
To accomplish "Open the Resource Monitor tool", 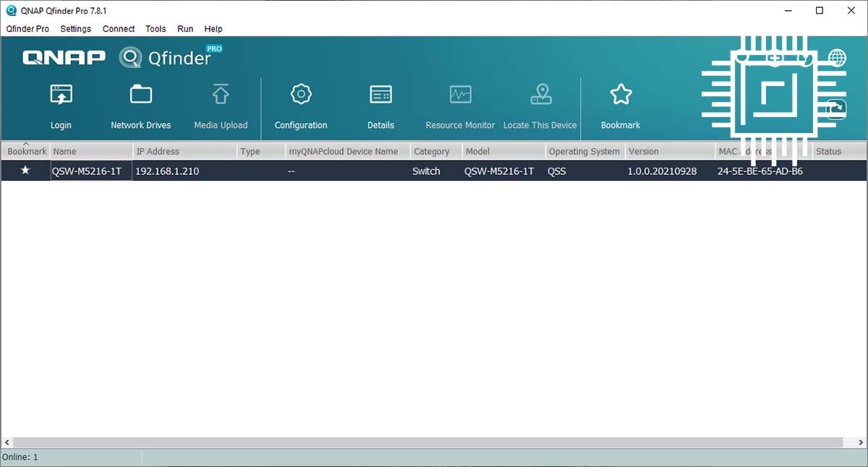I will (x=460, y=95).
